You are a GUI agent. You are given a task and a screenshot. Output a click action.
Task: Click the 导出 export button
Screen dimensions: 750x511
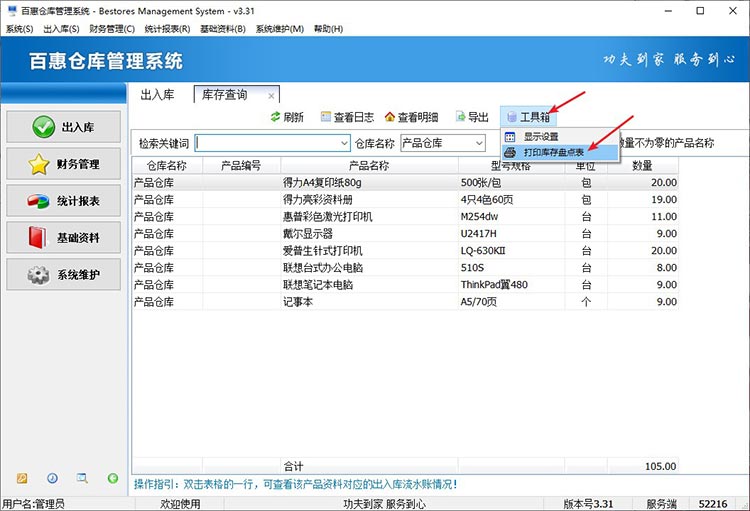tap(472, 117)
